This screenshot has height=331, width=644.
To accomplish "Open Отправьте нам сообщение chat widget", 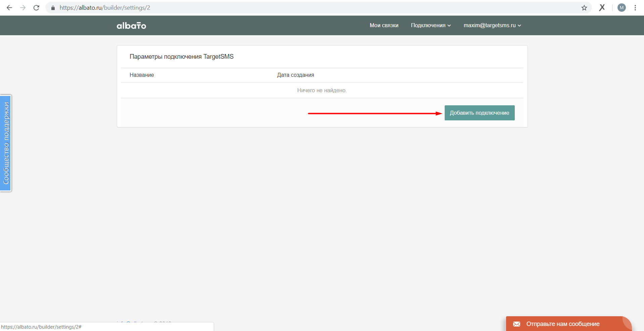I will click(569, 324).
